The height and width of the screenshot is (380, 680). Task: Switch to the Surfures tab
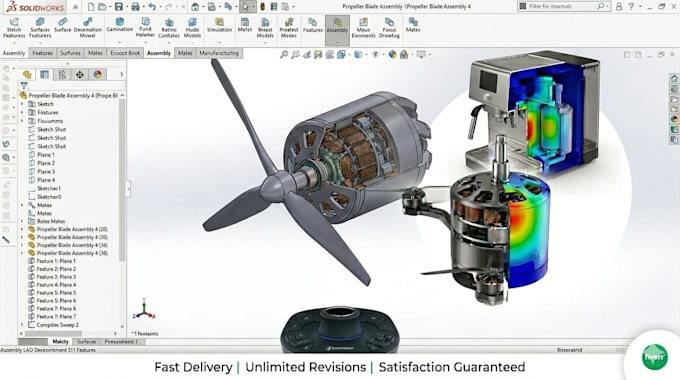(x=70, y=53)
